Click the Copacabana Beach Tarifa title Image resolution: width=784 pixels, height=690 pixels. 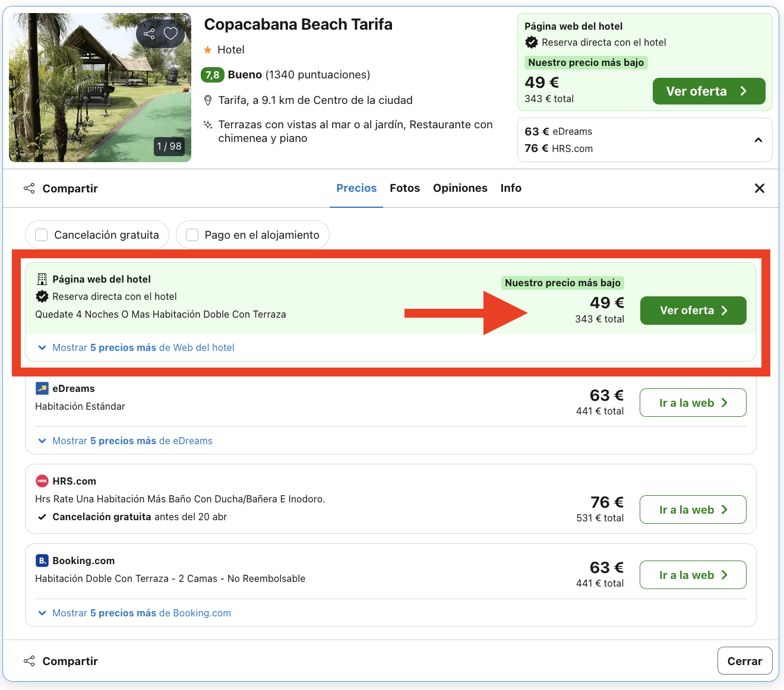tap(298, 24)
